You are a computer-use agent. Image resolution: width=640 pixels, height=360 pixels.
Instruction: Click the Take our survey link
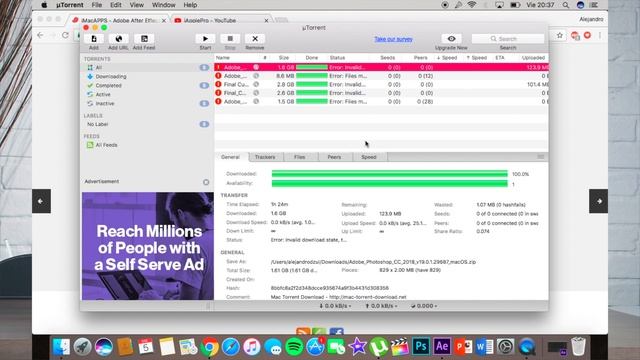pyautogui.click(x=393, y=39)
